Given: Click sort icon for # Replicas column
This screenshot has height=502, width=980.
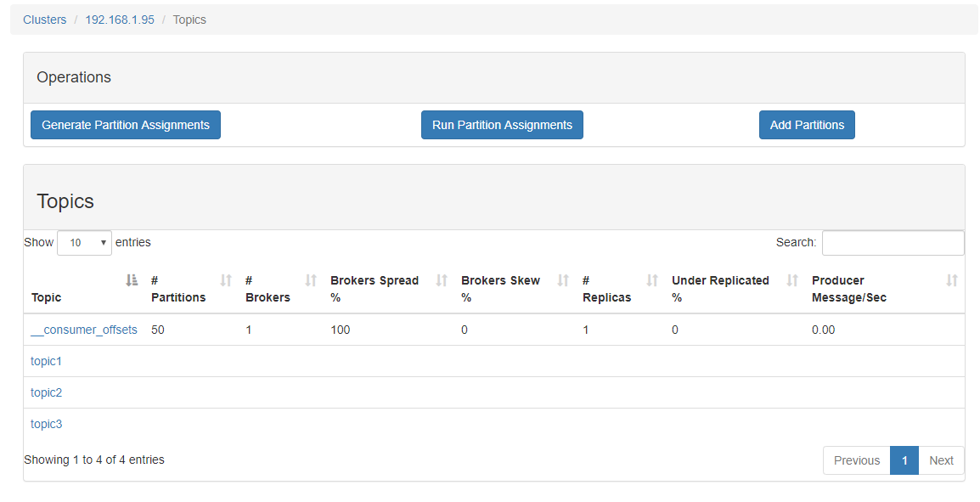Looking at the screenshot, I should pyautogui.click(x=652, y=280).
